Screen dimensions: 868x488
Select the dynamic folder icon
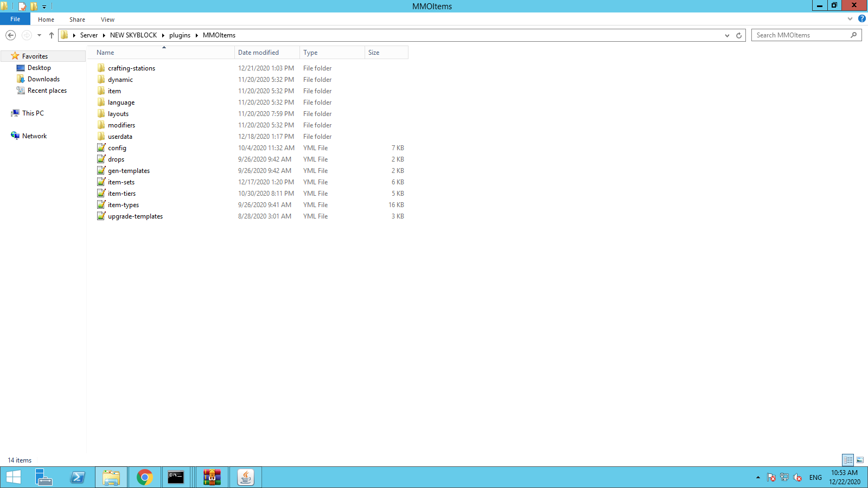pyautogui.click(x=101, y=80)
